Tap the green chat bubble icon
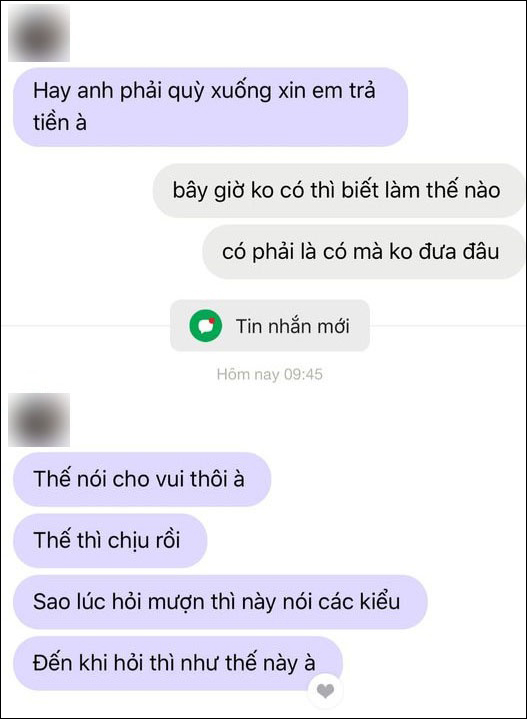Viewport: 527px width, 719px height. click(x=206, y=326)
